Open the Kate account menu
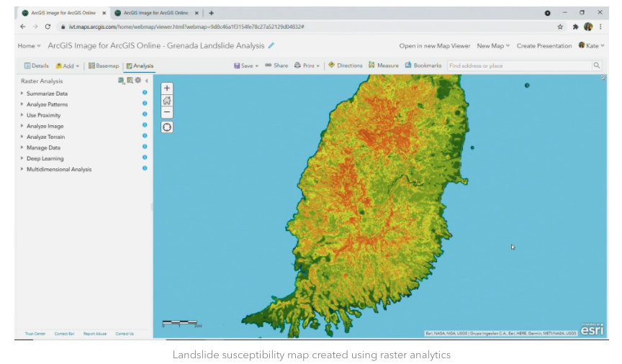Viewport: 622px width, 364px height. 592,45
